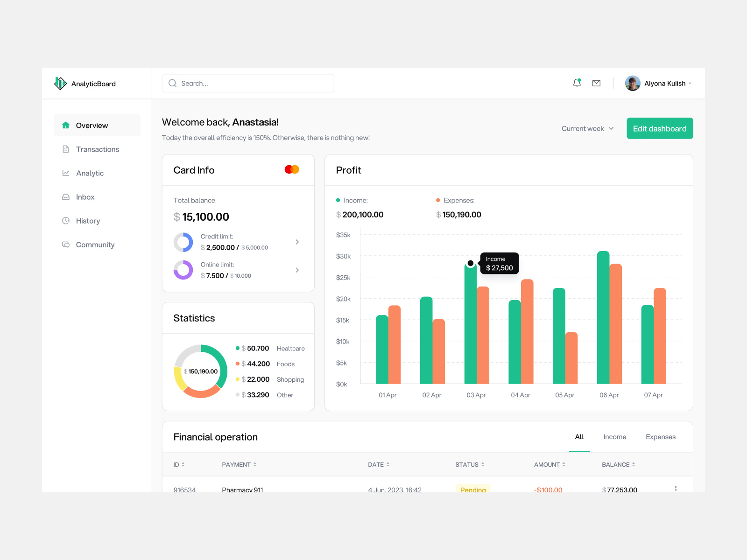
Task: Expand the Credit limit details chevron
Action: [x=297, y=242]
